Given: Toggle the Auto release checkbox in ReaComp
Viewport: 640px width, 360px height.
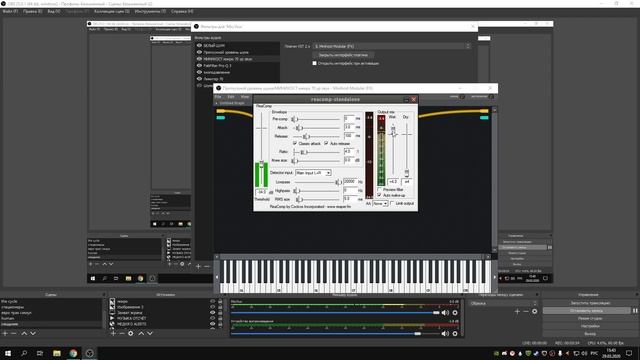Looking at the screenshot, I should (326, 143).
